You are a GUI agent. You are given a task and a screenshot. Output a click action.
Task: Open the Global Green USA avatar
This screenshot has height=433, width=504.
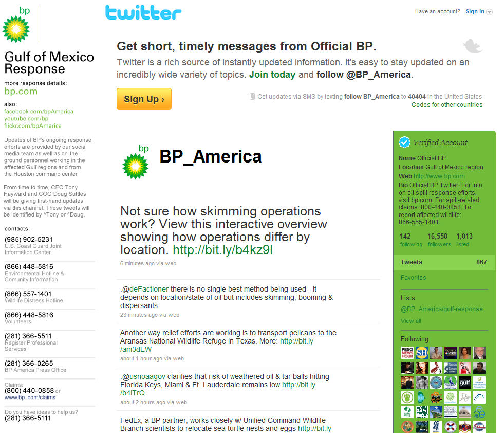coord(407,412)
